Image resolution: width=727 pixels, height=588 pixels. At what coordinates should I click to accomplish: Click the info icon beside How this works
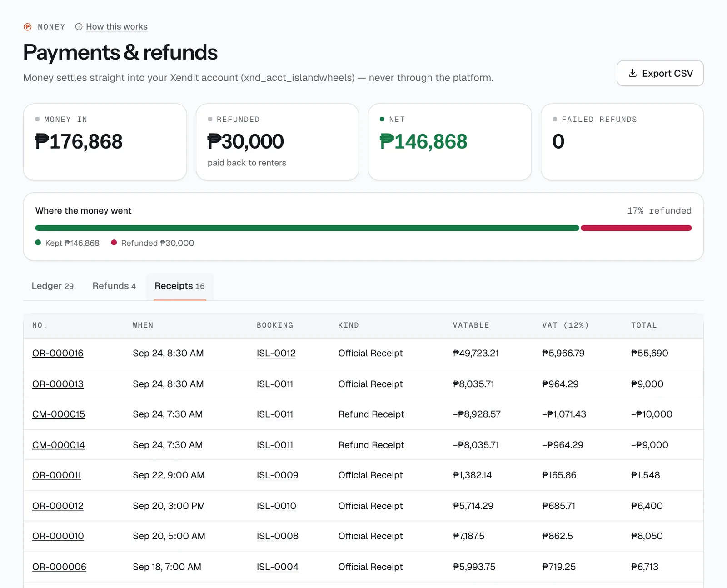pos(79,27)
